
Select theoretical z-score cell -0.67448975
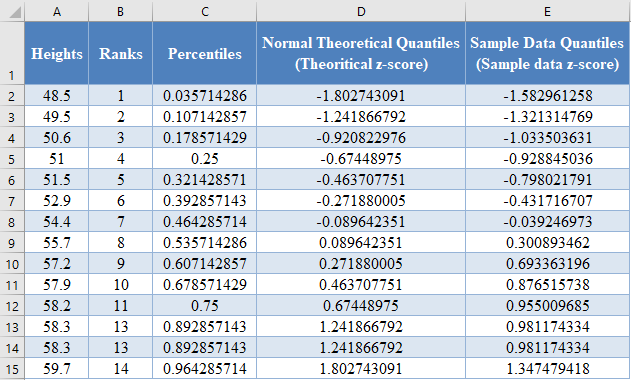[x=361, y=159]
